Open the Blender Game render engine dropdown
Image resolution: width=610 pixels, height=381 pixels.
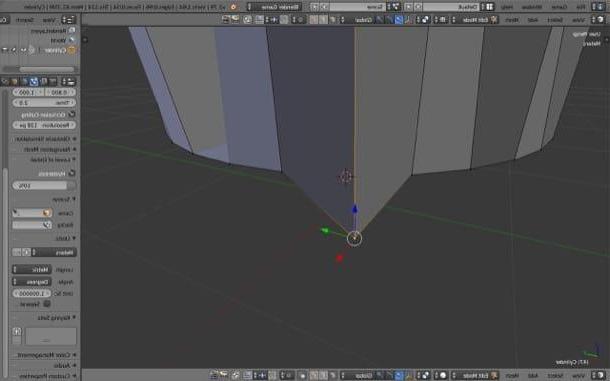(274, 7)
